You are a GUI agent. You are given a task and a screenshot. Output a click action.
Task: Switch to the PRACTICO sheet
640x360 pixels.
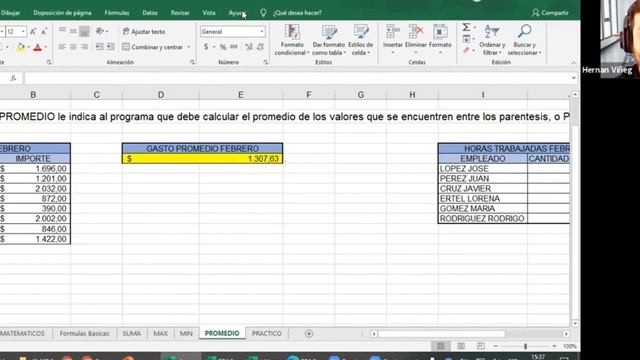click(267, 333)
